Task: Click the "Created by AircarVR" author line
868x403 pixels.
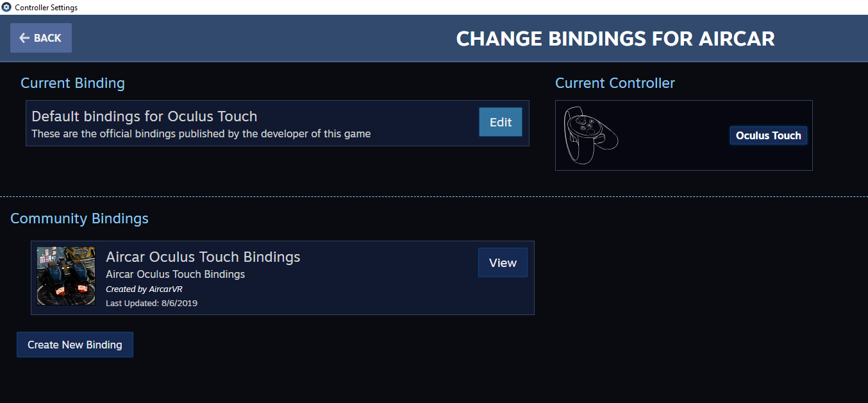Action: coord(144,289)
